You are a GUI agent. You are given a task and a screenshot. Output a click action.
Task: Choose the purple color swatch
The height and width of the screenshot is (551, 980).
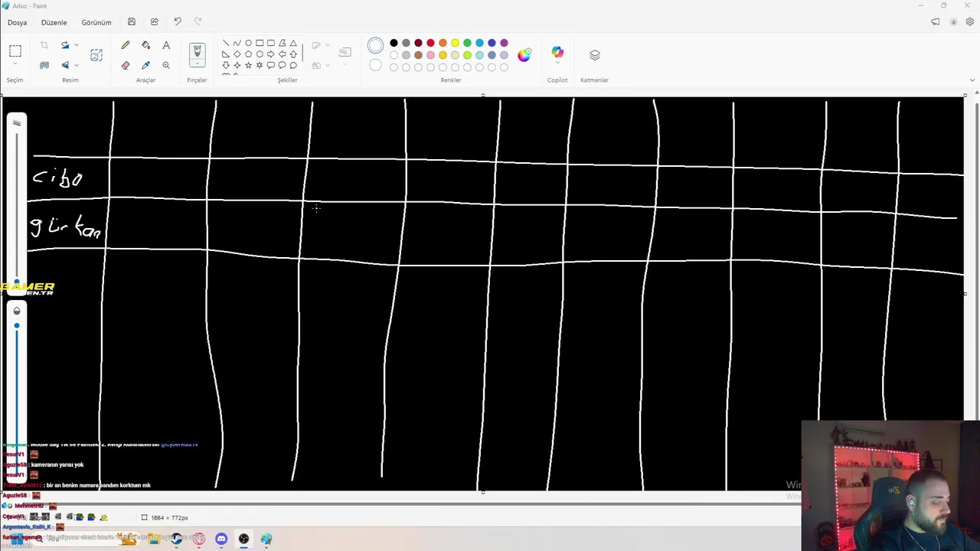(504, 43)
